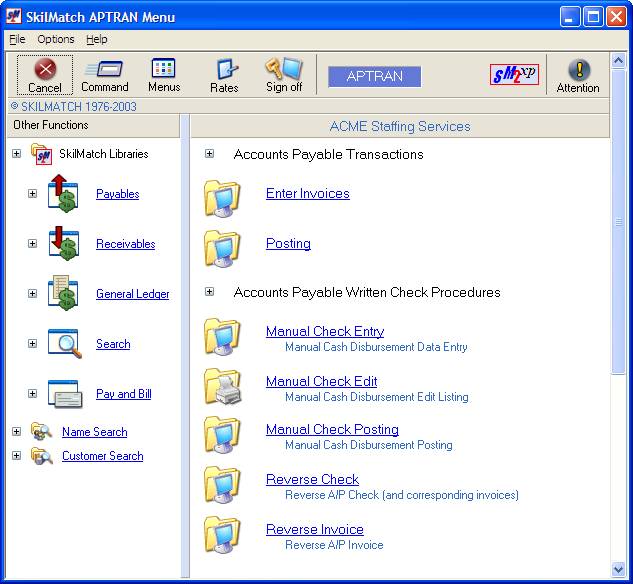Click the Reverse Invoice folder icon
This screenshot has height=584, width=633.
click(222, 535)
